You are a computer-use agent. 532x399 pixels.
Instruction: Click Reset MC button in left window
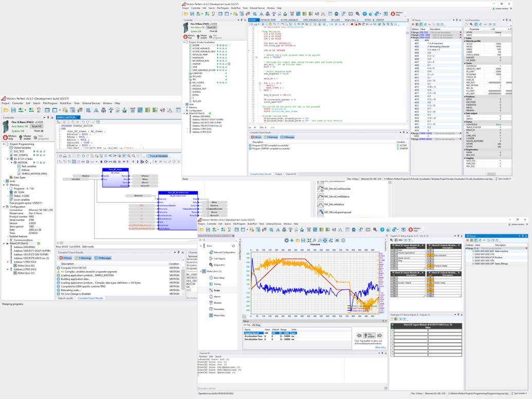tap(35, 126)
